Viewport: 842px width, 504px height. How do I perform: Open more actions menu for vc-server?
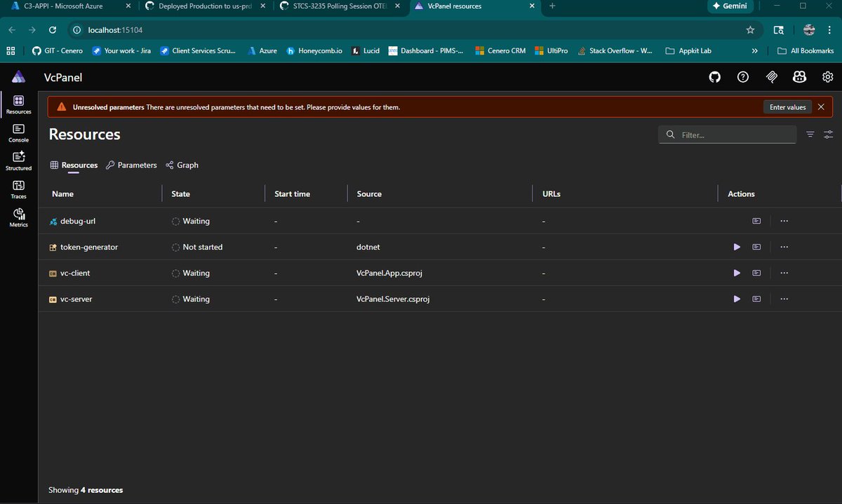pyautogui.click(x=784, y=299)
